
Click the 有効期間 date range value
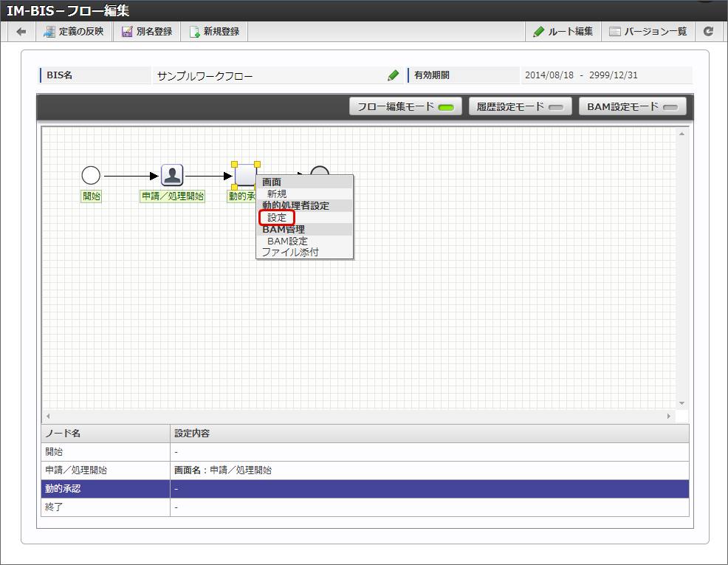(581, 75)
